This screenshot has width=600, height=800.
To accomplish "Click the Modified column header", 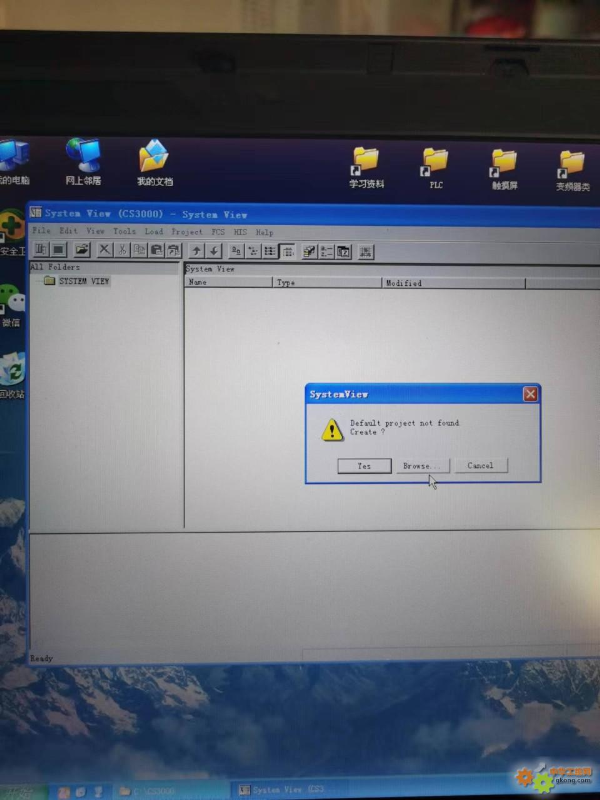I will tap(403, 283).
